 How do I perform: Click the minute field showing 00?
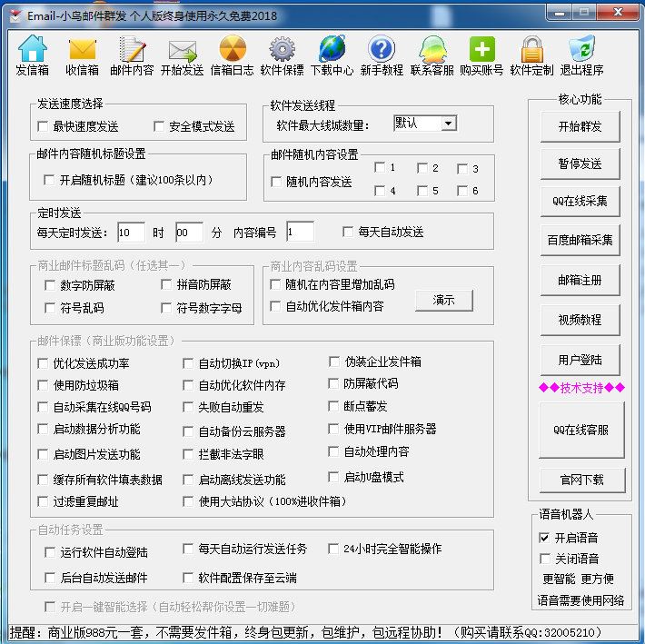tap(189, 233)
